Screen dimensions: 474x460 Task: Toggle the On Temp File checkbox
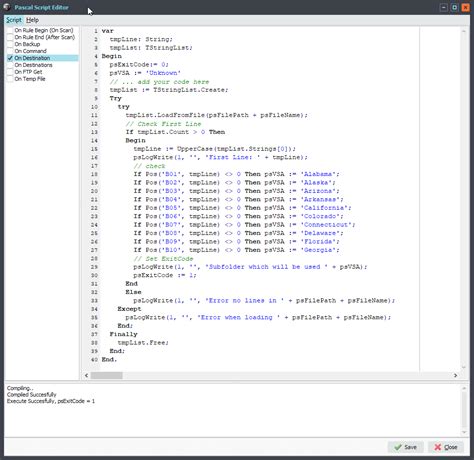pyautogui.click(x=10, y=79)
